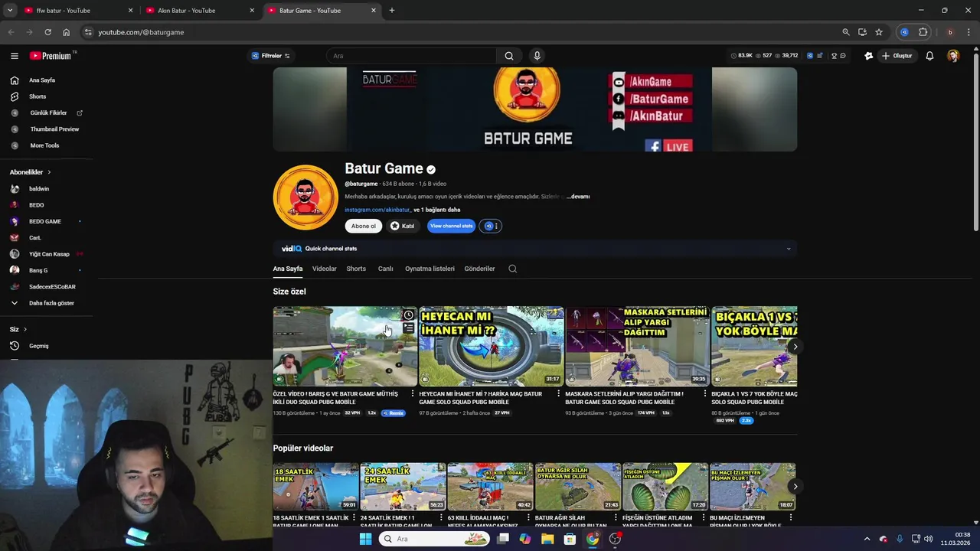Reload the page

[47, 32]
